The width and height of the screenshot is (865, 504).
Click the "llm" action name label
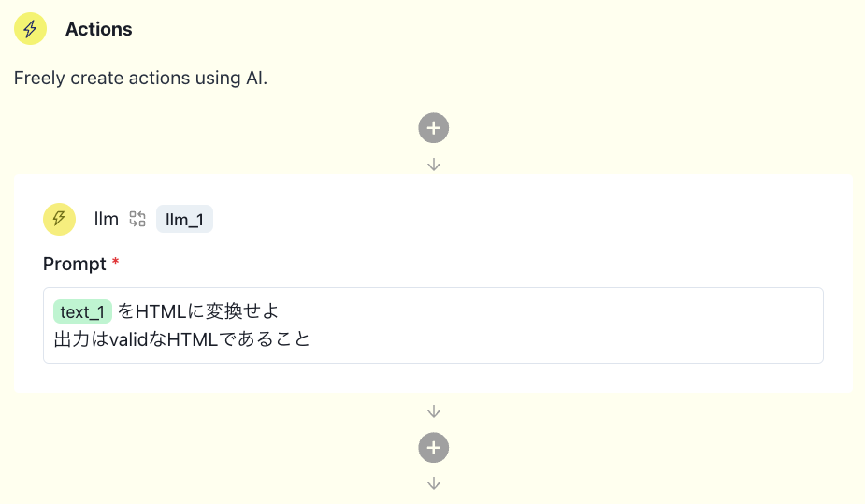(106, 219)
